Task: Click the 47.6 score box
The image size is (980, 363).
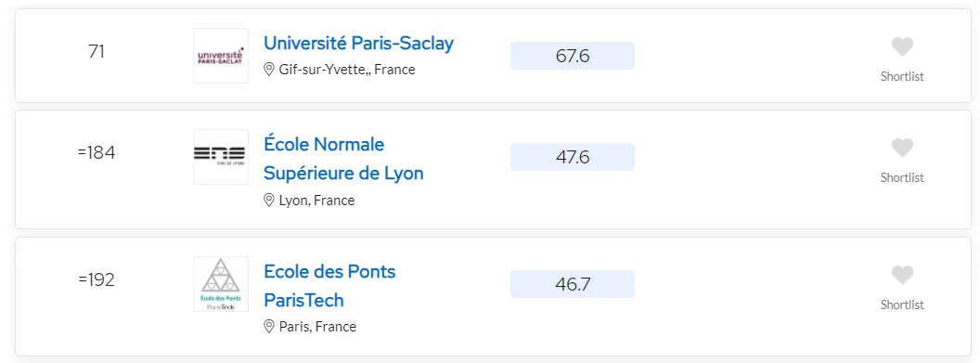Action: tap(573, 157)
